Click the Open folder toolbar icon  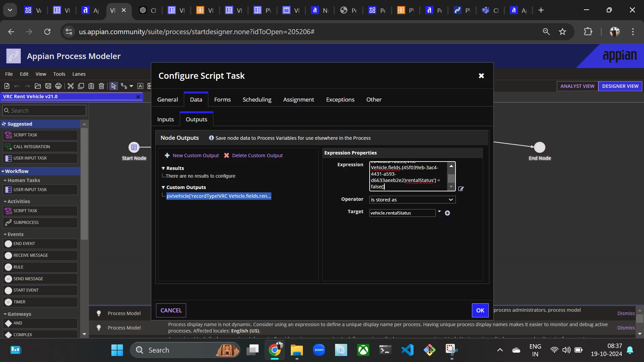[38, 86]
